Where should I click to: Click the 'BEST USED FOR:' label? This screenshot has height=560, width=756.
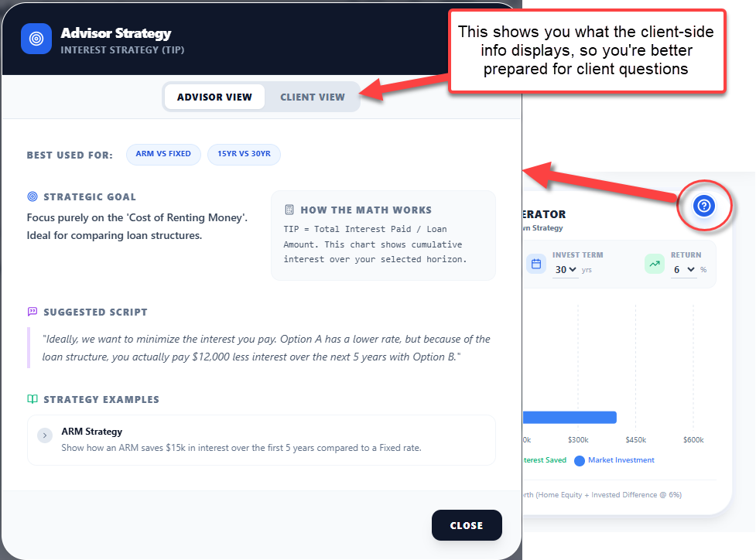pos(70,155)
